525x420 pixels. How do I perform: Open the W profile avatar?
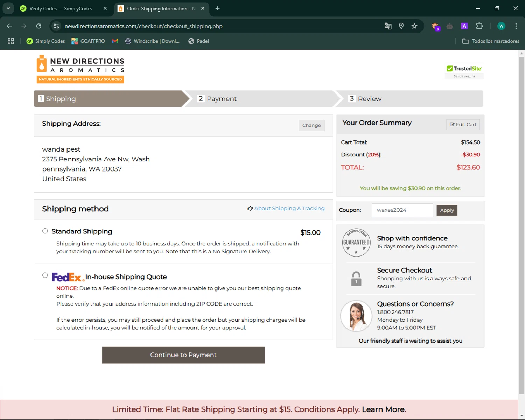point(501,26)
